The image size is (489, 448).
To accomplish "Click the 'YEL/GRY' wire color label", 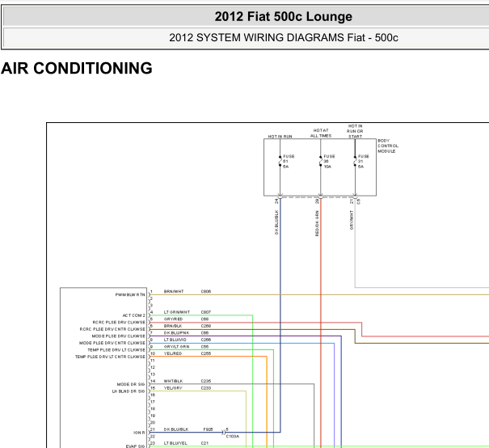I will tap(173, 388).
